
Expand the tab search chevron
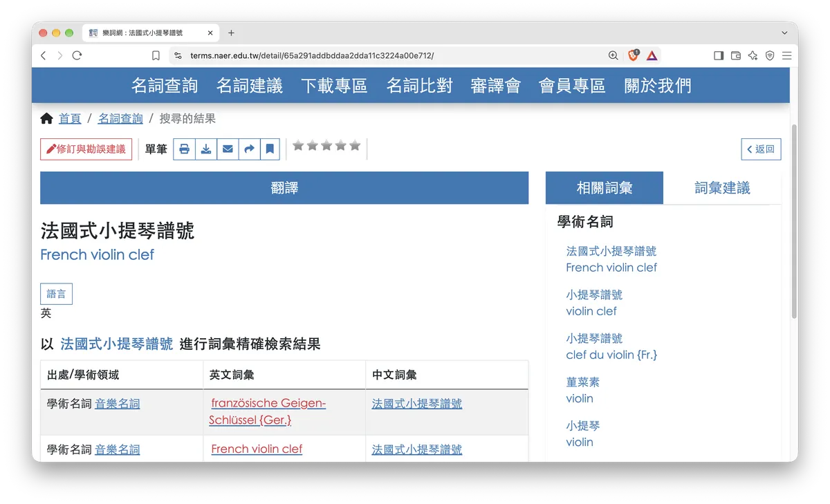(784, 32)
